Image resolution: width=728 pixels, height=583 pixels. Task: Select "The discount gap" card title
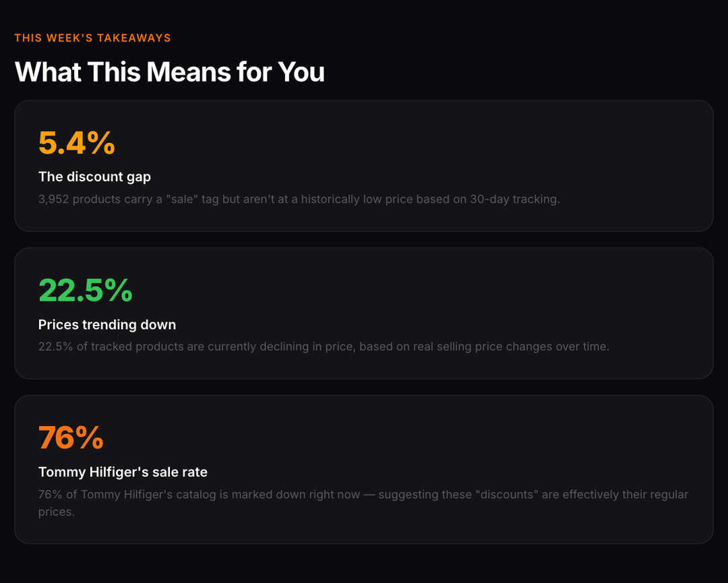[x=94, y=177]
